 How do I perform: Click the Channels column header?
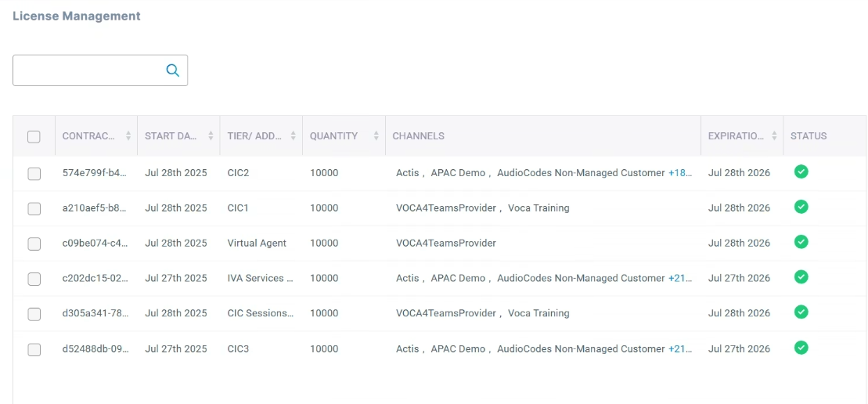(418, 136)
